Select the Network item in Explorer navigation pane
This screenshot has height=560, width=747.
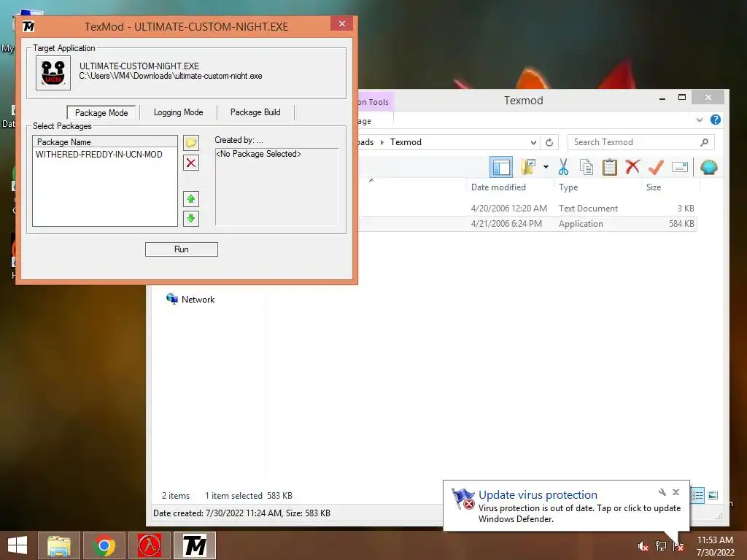click(x=190, y=299)
